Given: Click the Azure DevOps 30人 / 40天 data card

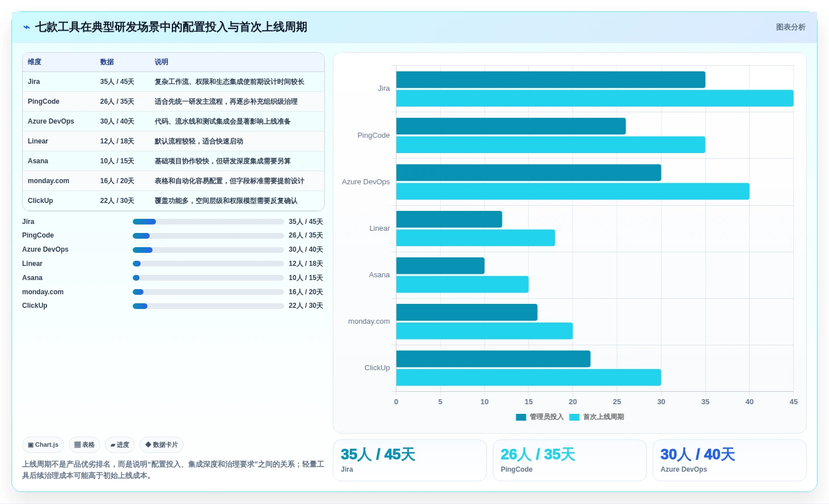Looking at the screenshot, I should pyautogui.click(x=730, y=460).
